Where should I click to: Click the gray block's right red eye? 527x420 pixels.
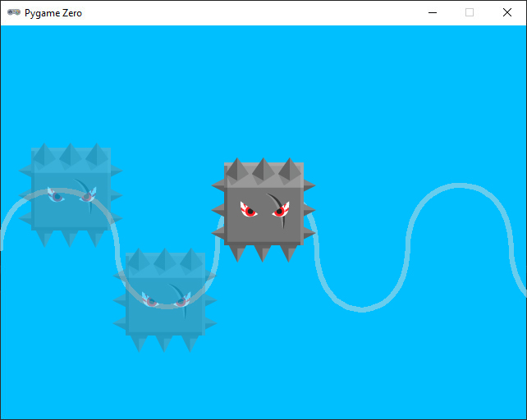280,212
